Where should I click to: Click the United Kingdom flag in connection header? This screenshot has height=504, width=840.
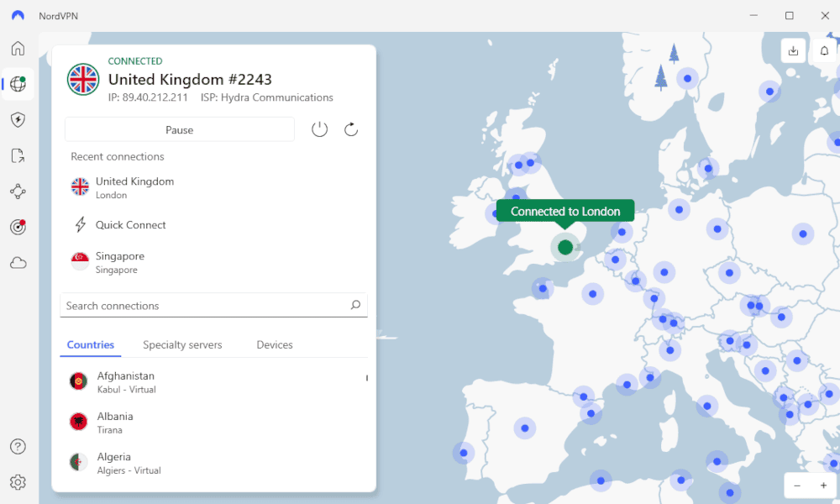pyautogui.click(x=83, y=79)
